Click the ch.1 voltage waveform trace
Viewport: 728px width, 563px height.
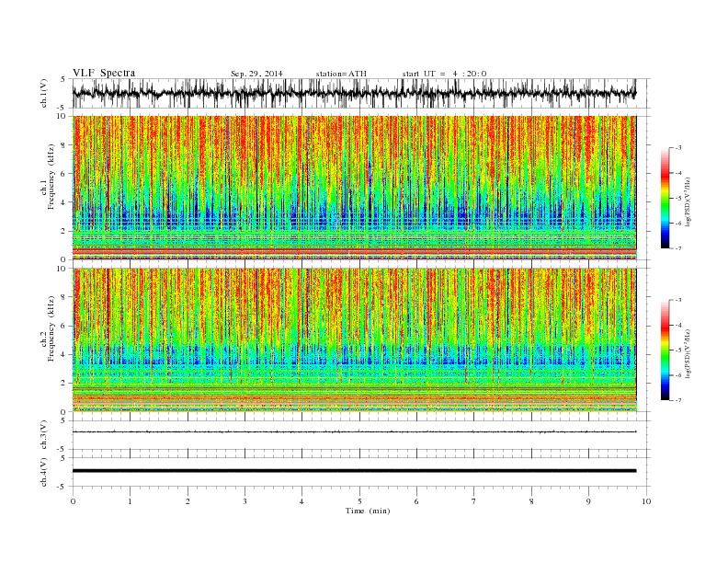click(354, 93)
